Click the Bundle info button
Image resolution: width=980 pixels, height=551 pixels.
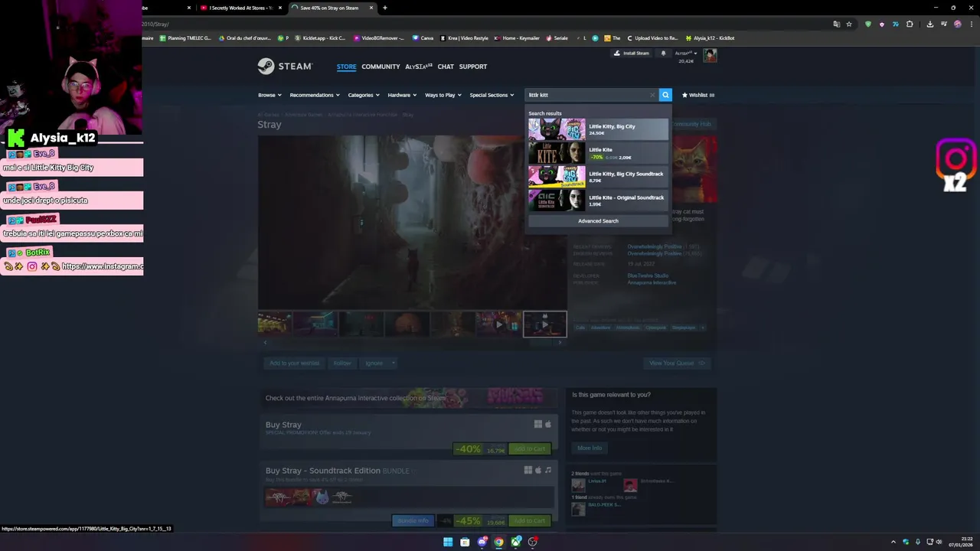tap(413, 520)
